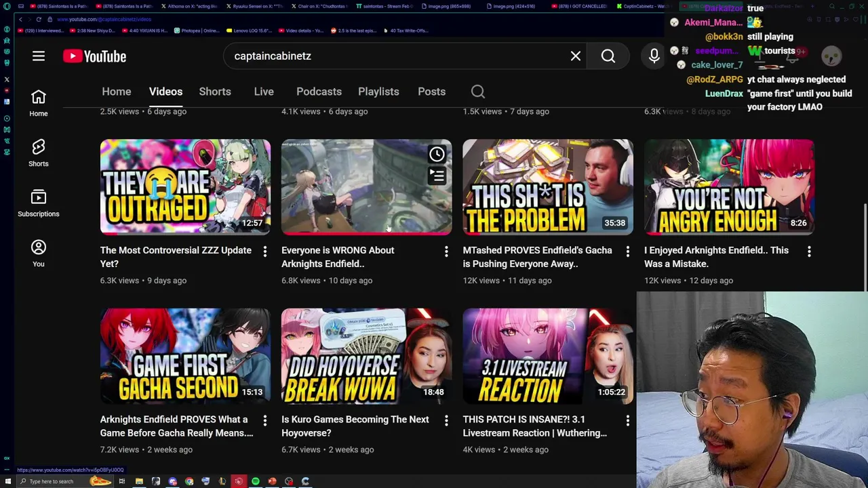Open options for Everyone is WRONG About Endfield
Screen dimensions: 868x488
point(446,251)
